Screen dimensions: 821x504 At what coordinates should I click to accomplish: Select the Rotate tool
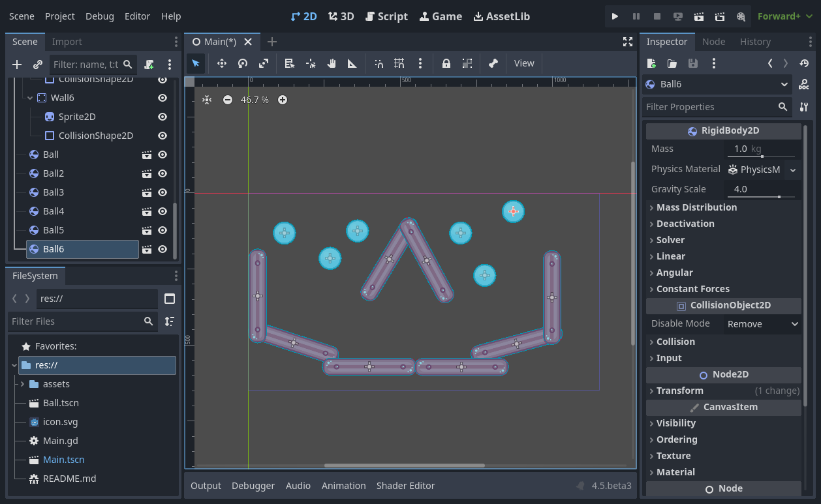point(241,63)
